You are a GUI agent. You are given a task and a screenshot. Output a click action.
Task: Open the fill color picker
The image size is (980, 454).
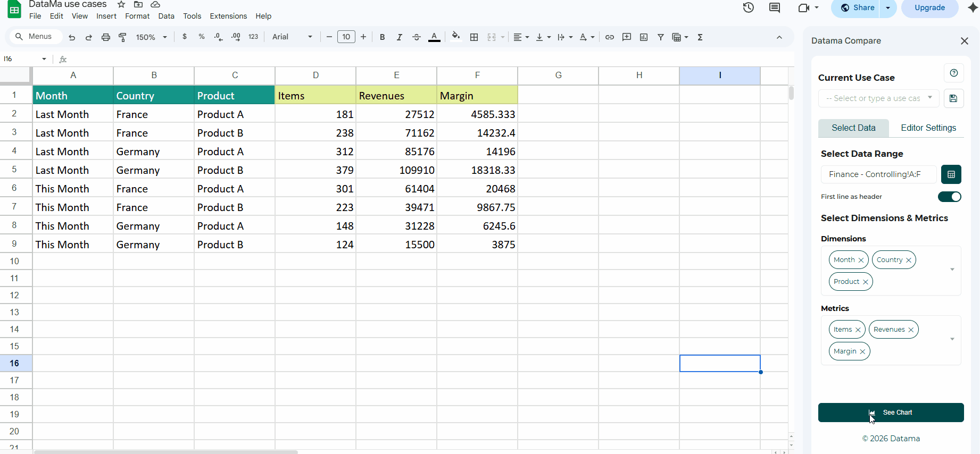(455, 37)
